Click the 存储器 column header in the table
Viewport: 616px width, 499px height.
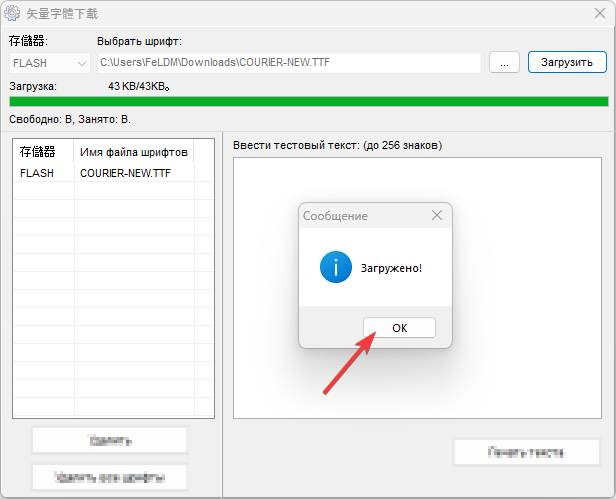[x=38, y=152]
